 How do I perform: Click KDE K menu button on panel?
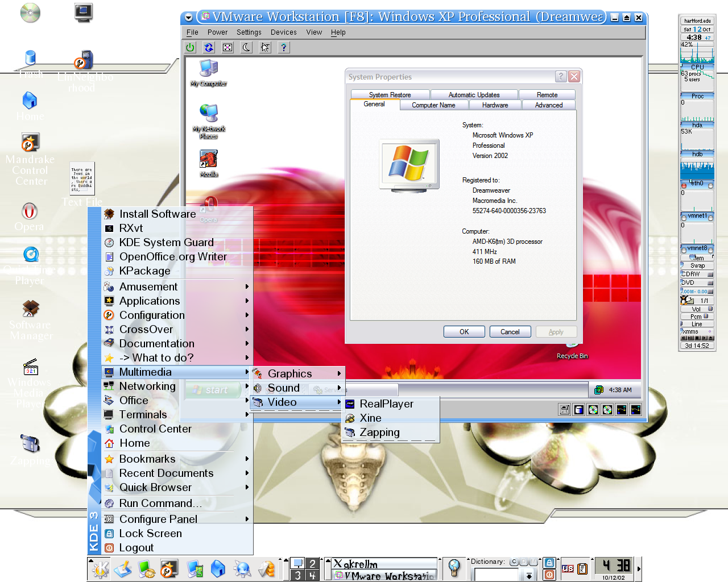click(x=100, y=569)
